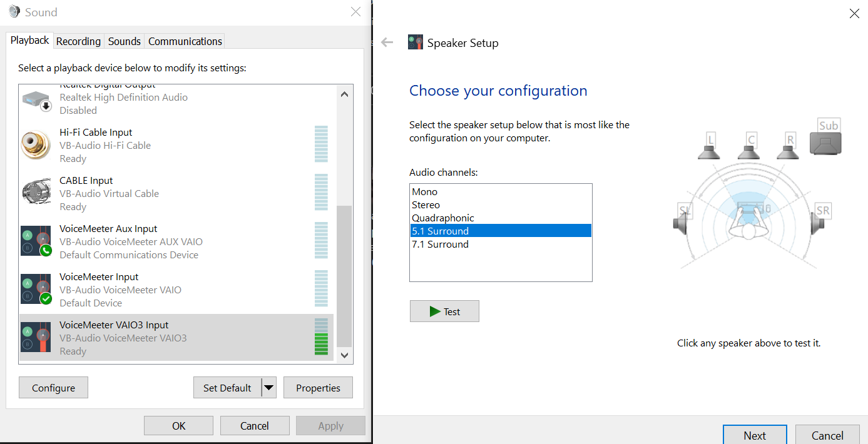Choose Stereo audio channel option
Screen dimensions: 868x444
tap(426, 205)
